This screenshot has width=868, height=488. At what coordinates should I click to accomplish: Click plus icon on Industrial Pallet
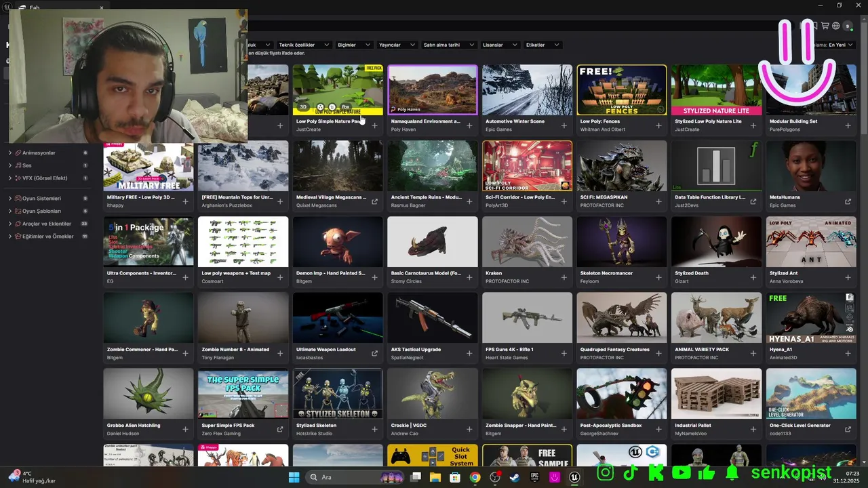[753, 429]
